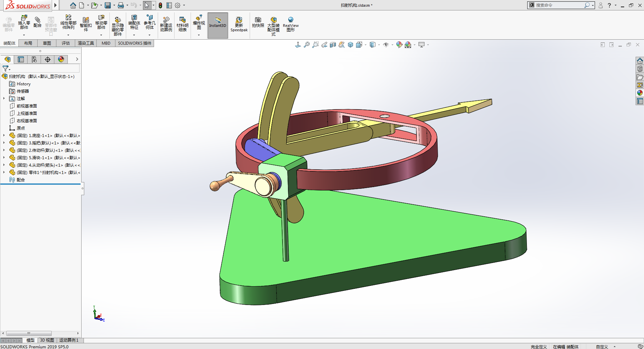Click 自定义 in the status bar

[x=602, y=347]
